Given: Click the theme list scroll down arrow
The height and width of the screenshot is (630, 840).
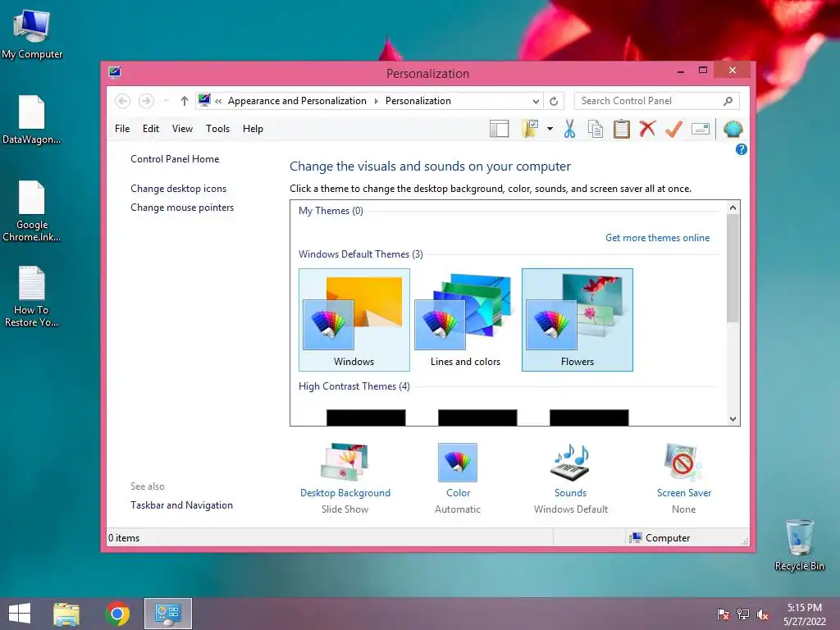Looking at the screenshot, I should (733, 419).
